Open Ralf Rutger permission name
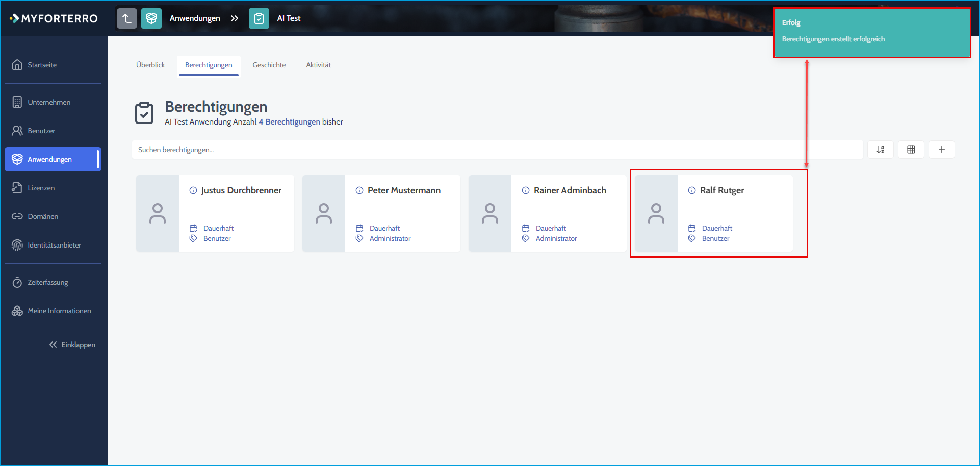 tap(722, 190)
